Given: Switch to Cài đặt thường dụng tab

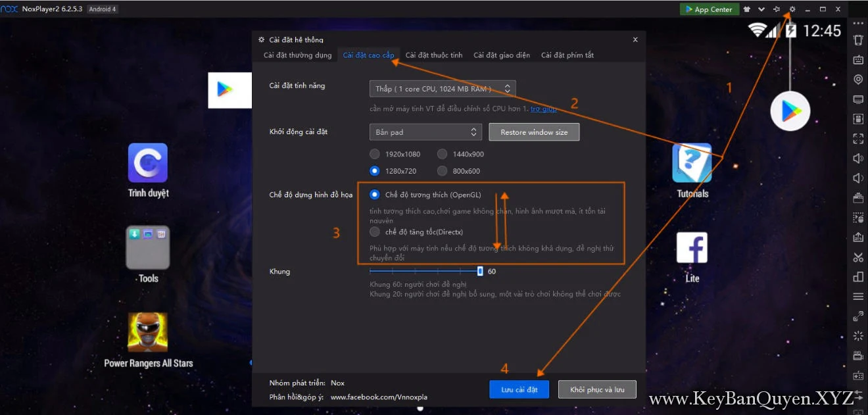Looking at the screenshot, I should (298, 55).
